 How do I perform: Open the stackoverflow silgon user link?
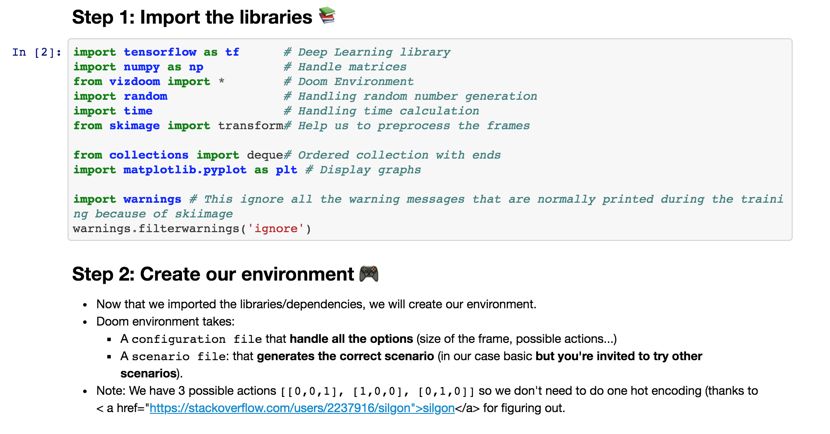click(302, 408)
